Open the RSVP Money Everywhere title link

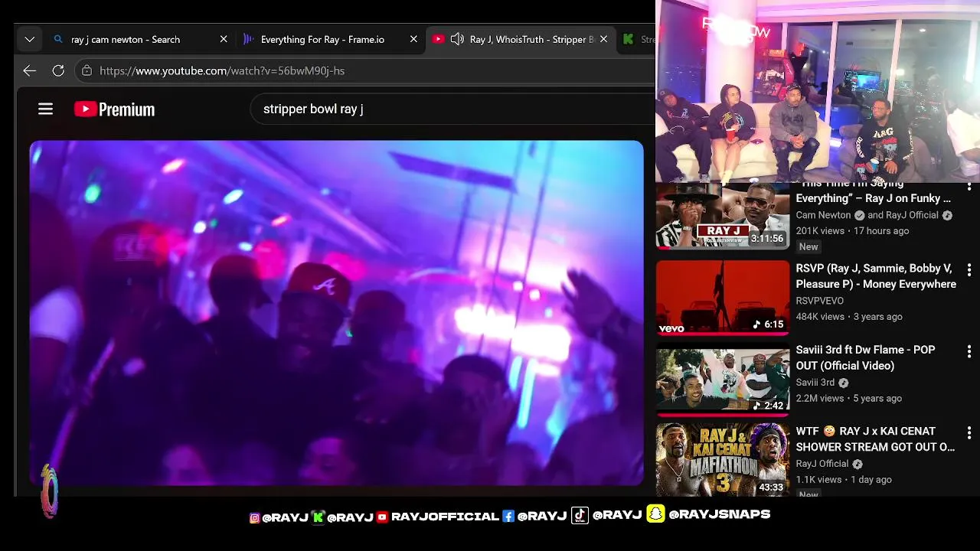click(x=876, y=276)
